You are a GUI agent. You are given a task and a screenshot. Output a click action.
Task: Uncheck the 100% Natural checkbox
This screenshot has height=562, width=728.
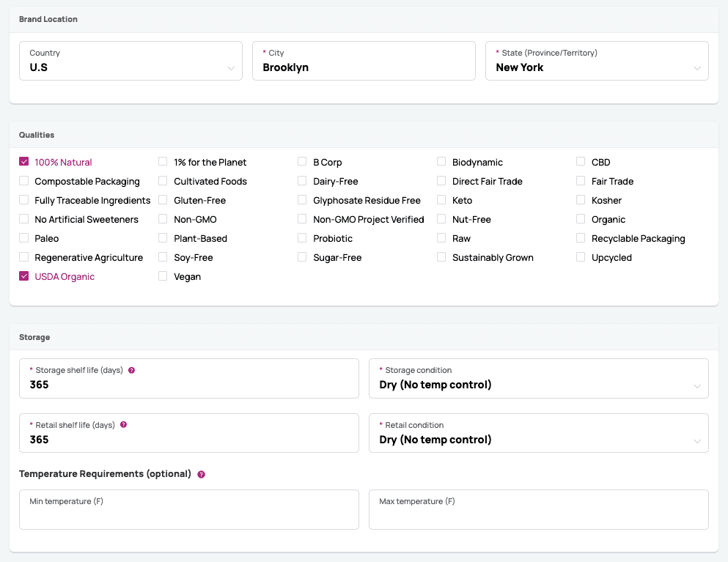24,161
